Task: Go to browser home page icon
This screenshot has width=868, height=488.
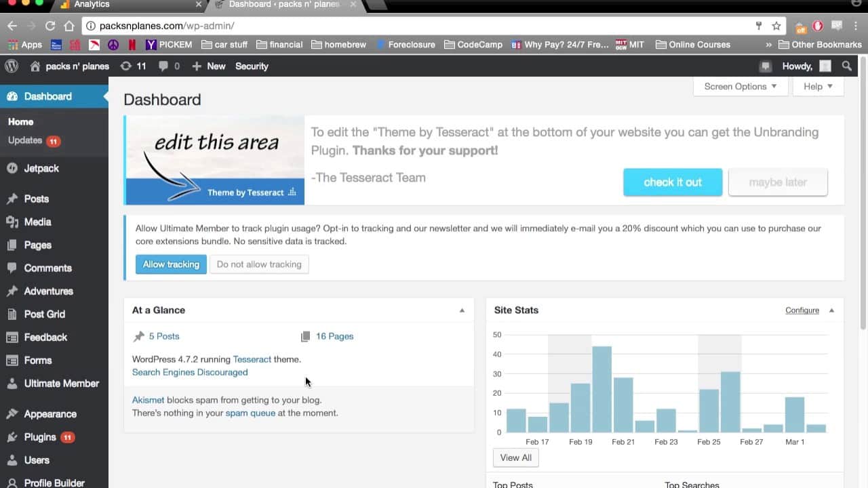Action: 68,26
